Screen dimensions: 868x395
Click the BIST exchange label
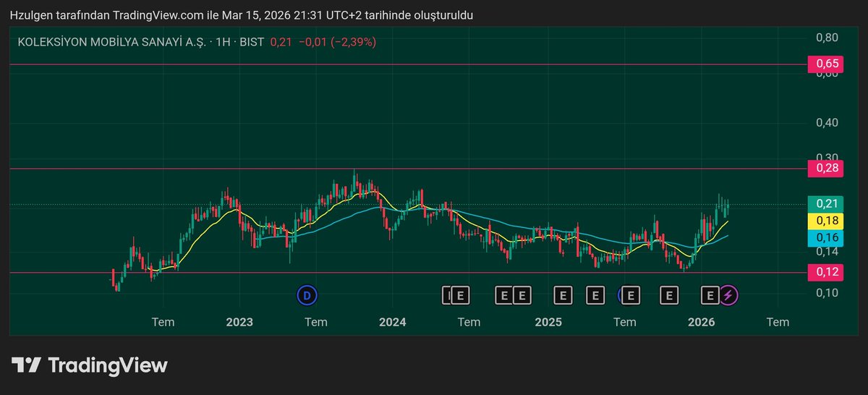click(x=252, y=42)
